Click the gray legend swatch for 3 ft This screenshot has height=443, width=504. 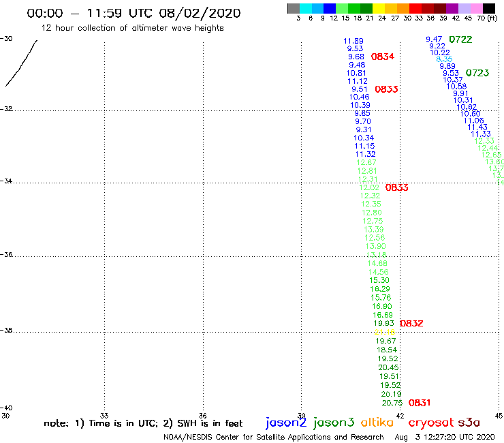tap(294, 8)
